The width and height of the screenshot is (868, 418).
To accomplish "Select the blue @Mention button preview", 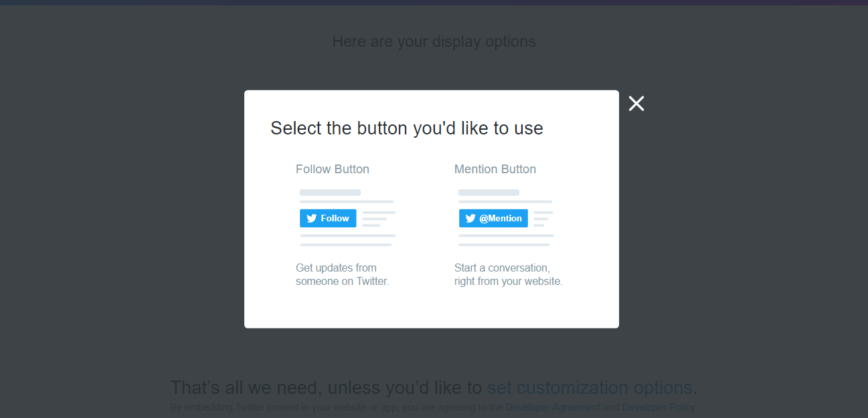I will tap(493, 219).
